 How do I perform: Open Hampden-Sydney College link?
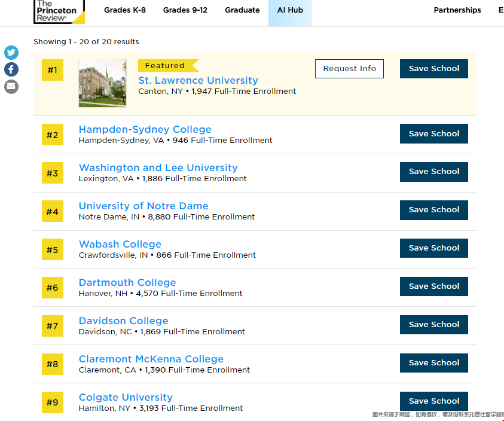pyautogui.click(x=145, y=129)
